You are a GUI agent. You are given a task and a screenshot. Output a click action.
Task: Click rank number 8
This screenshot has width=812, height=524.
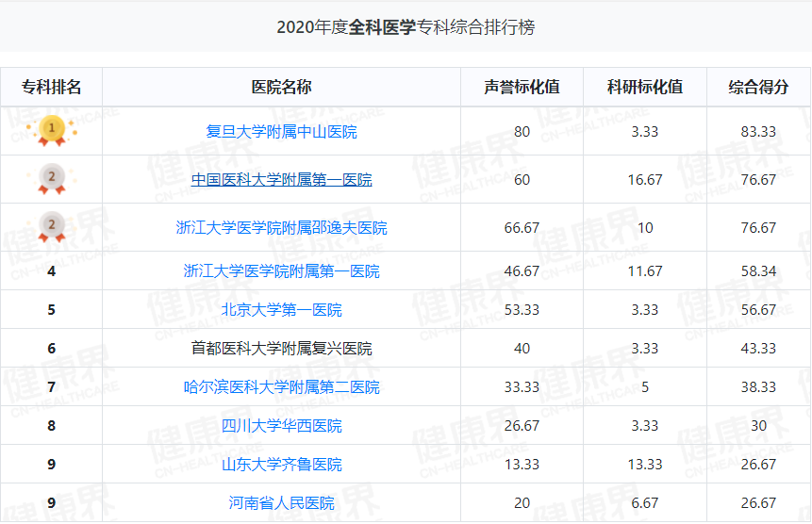coord(51,426)
